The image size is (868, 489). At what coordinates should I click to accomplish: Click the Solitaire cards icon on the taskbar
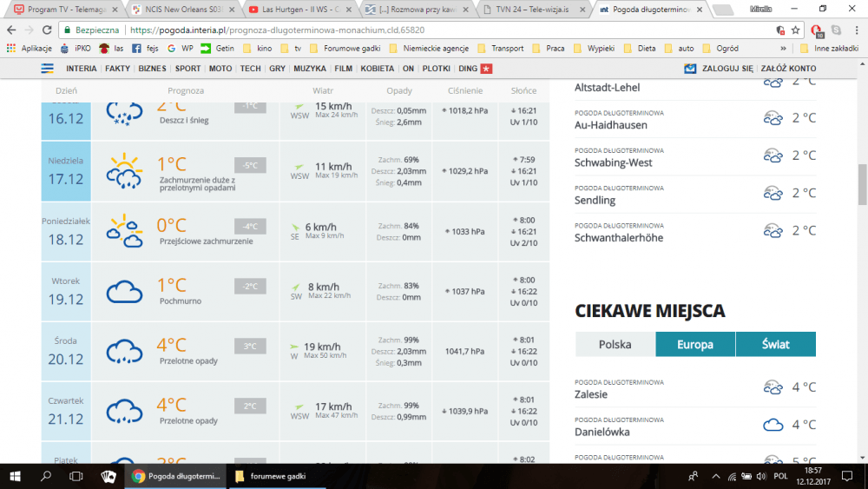click(x=108, y=476)
